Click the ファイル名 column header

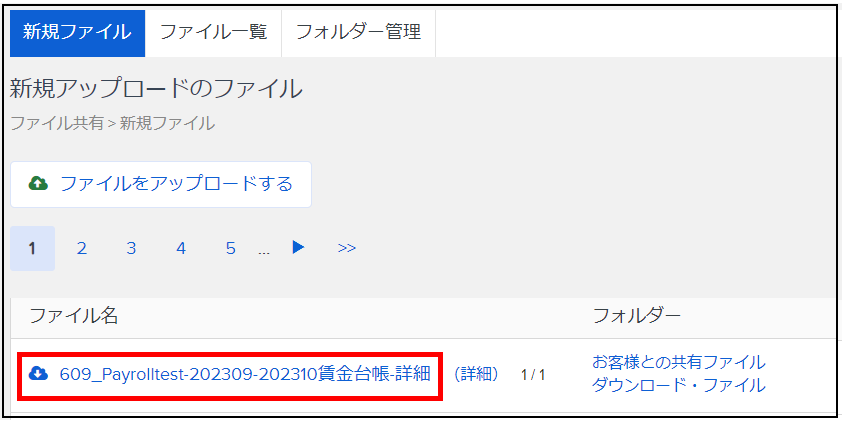[74, 316]
